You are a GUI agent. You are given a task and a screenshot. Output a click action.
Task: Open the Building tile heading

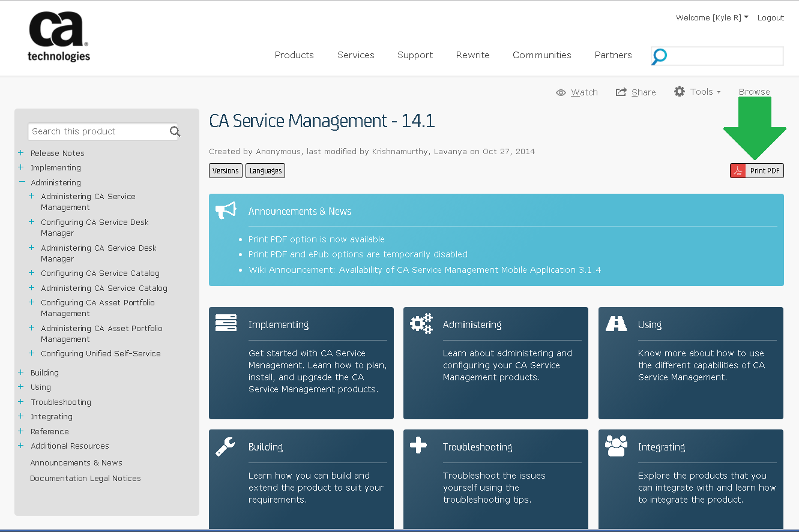265,447
